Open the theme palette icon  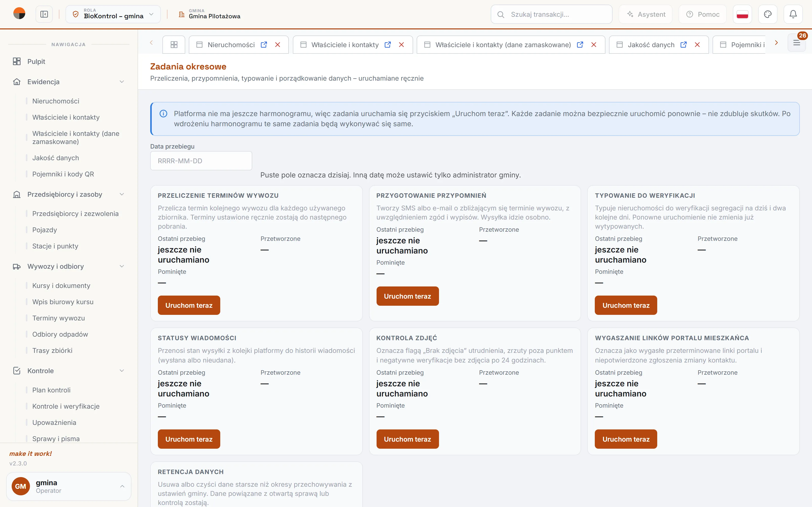[768, 14]
